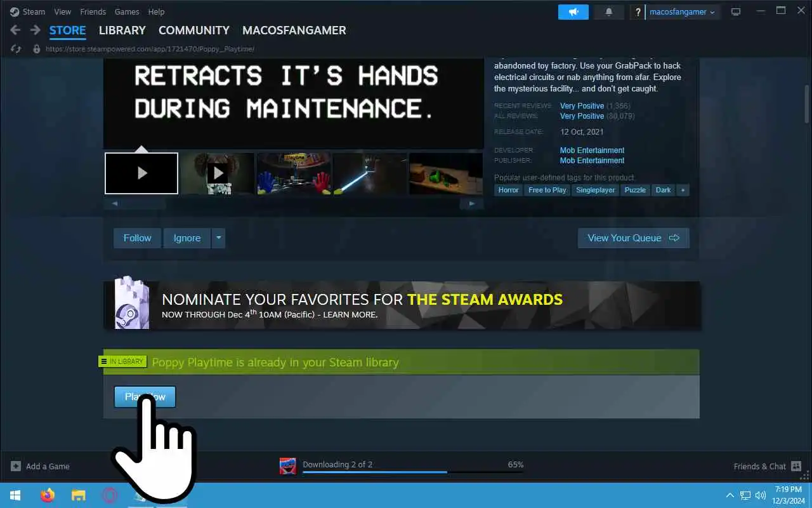The height and width of the screenshot is (508, 812).
Task: Click the Steam Awards trophy icon
Action: [131, 303]
